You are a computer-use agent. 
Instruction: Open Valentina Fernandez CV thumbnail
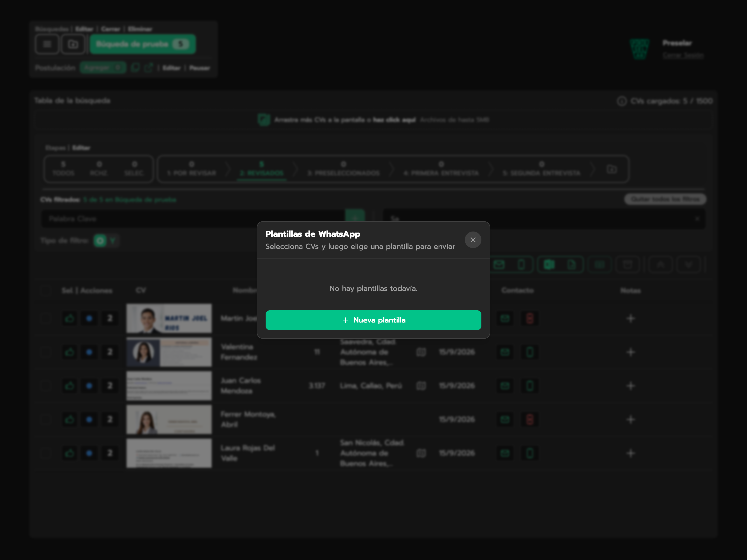169,352
